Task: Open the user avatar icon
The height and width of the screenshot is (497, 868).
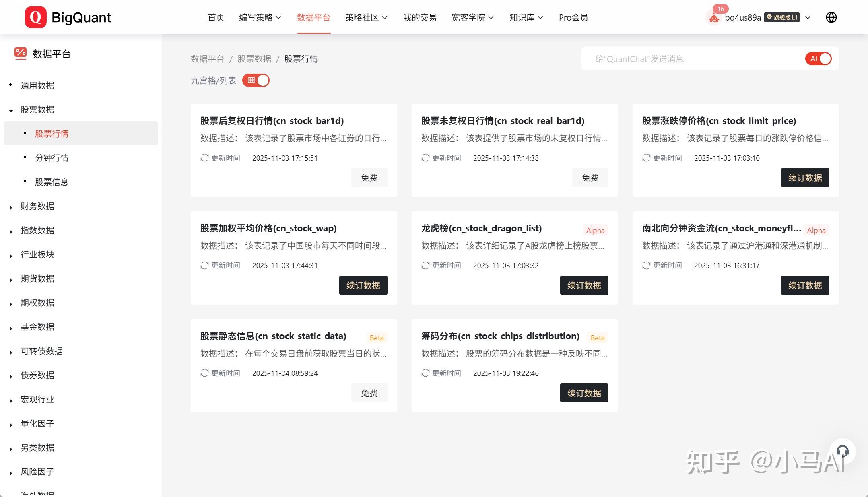Action: point(713,18)
